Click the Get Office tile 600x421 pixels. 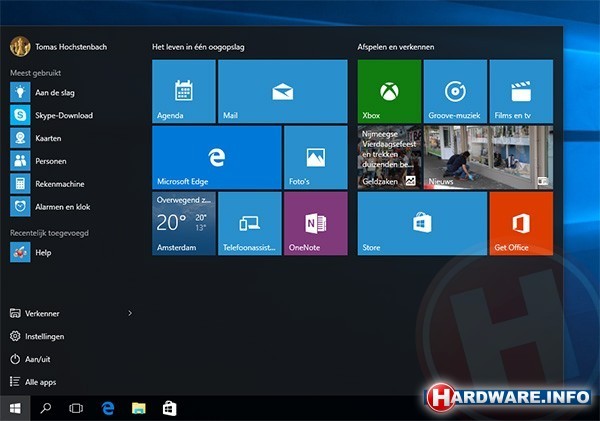[521, 223]
